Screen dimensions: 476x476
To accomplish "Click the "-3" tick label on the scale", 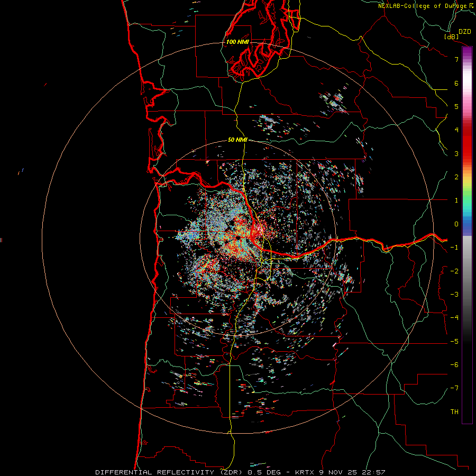I will 454,295.
